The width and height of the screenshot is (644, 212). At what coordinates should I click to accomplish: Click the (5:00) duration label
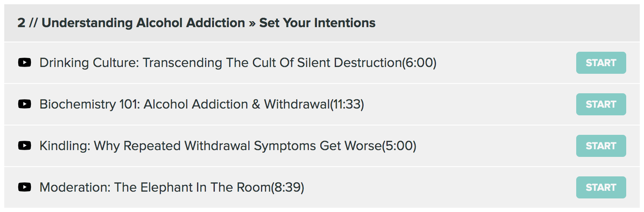click(399, 146)
